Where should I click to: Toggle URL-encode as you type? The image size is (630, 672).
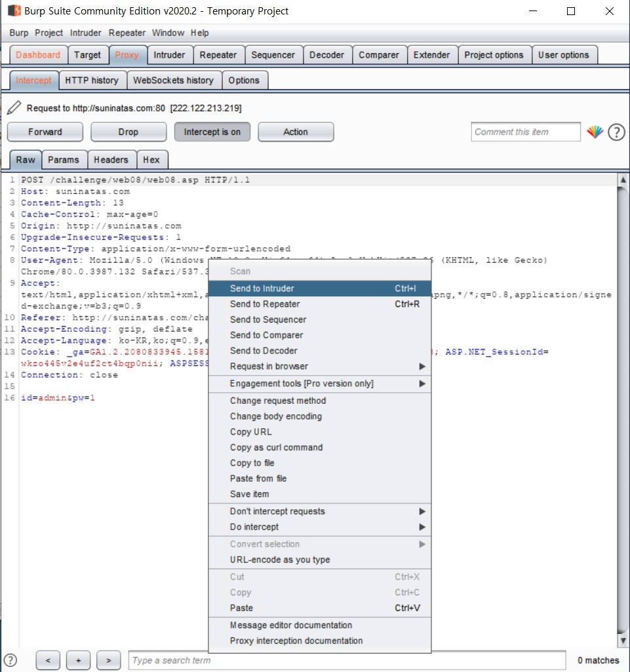pos(320,560)
